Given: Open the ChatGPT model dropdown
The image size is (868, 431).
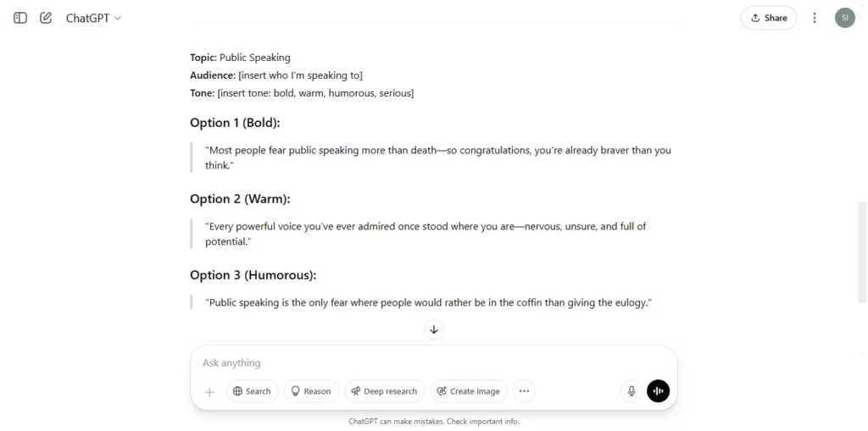Looking at the screenshot, I should 93,18.
